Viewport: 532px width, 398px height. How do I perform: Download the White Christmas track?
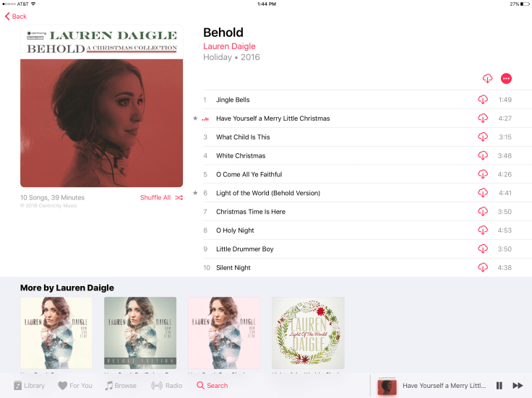[x=482, y=155]
